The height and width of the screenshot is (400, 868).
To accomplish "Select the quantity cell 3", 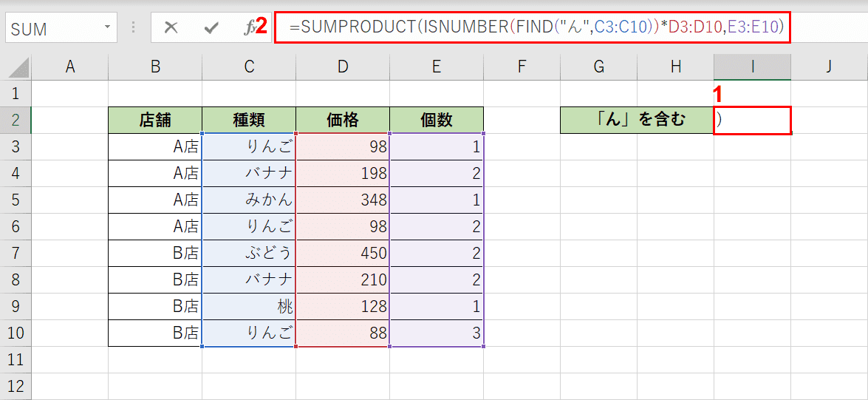I will (437, 333).
